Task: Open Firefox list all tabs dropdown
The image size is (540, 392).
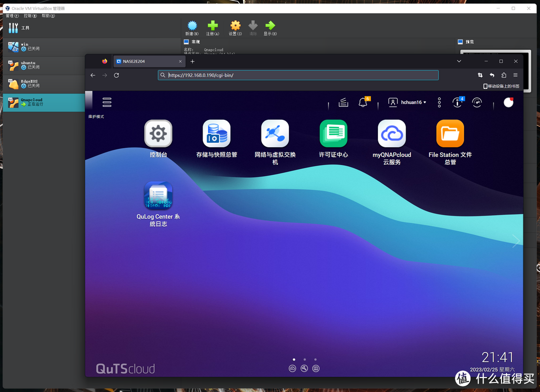Action: coord(459,61)
